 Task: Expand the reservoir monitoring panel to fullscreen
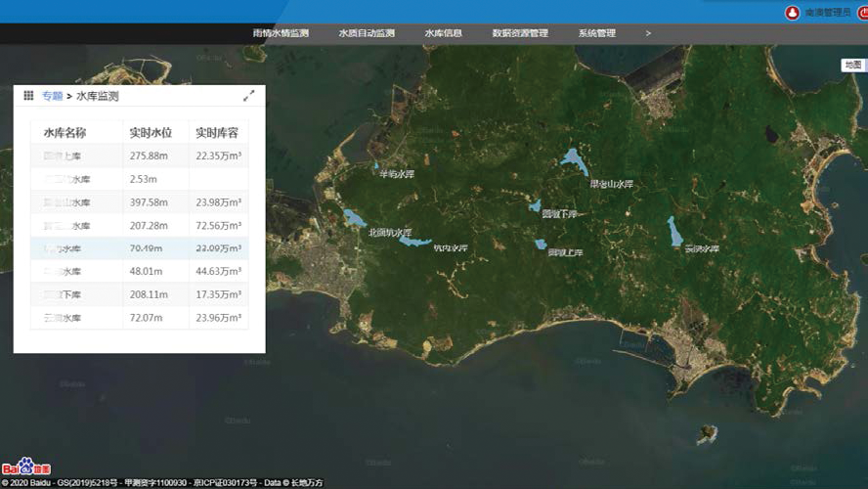[249, 96]
